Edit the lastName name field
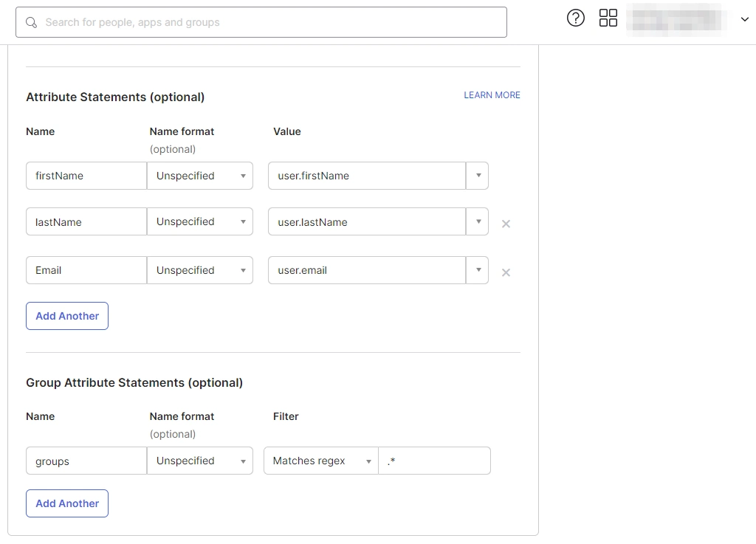 [x=86, y=221]
